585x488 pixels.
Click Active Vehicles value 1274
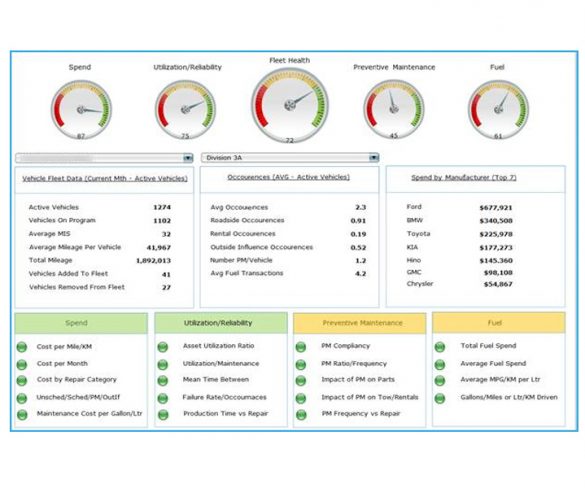[x=162, y=207]
